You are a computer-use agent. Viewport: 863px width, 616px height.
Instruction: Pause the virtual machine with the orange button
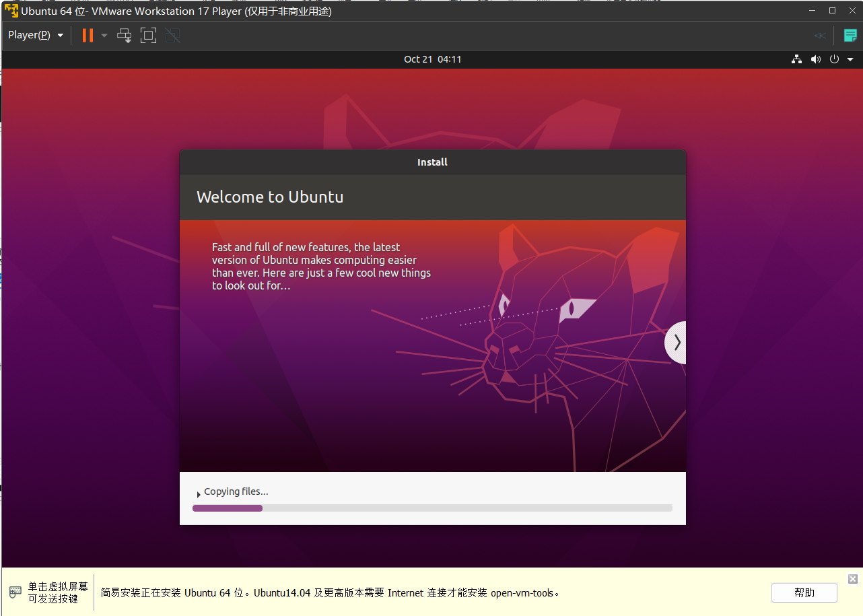click(x=88, y=35)
